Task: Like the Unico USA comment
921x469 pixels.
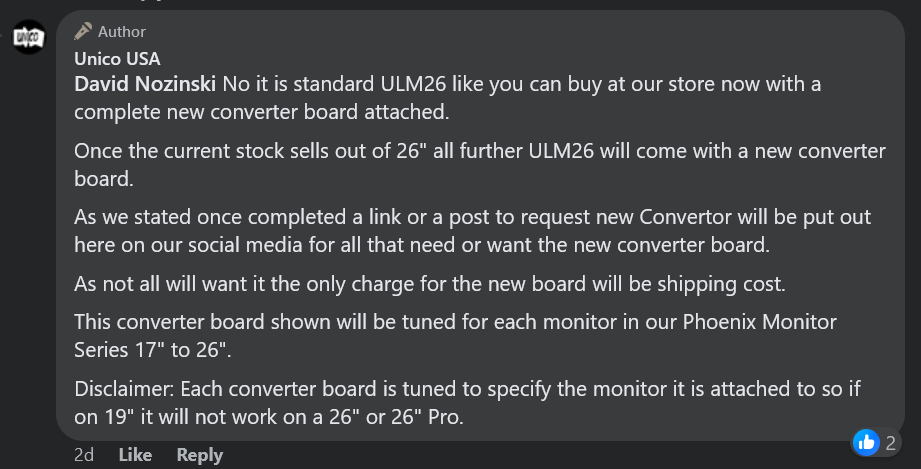Action: click(x=135, y=455)
